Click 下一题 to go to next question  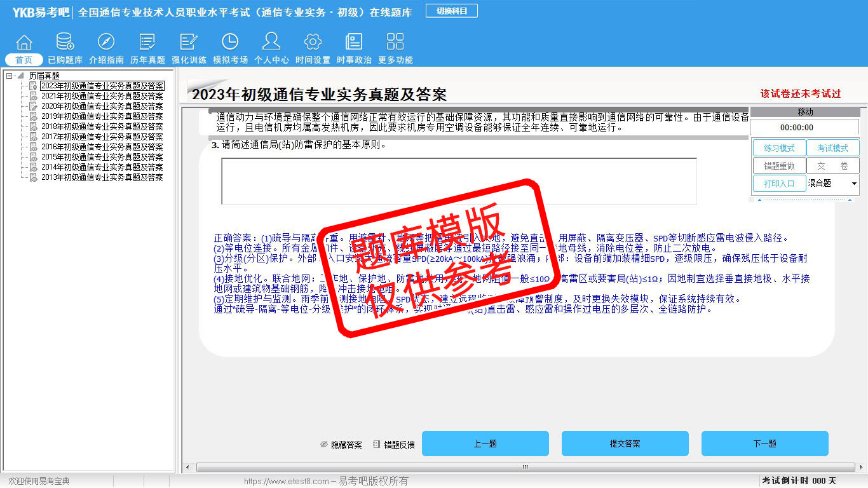pyautogui.click(x=764, y=444)
